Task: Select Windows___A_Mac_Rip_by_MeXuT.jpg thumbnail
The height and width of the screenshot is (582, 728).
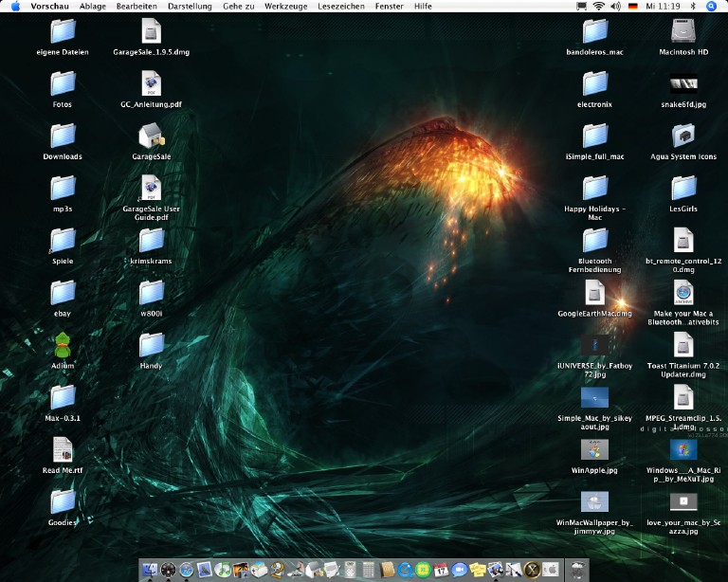Action: click(x=682, y=449)
